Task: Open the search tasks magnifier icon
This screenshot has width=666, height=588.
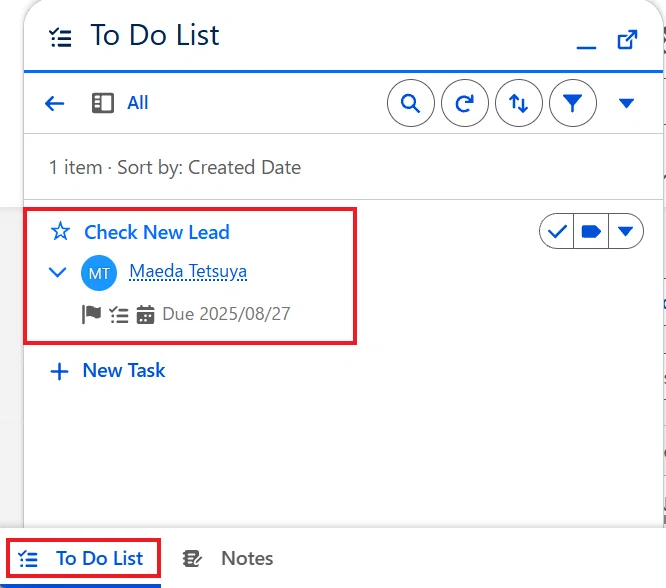Action: click(x=410, y=103)
